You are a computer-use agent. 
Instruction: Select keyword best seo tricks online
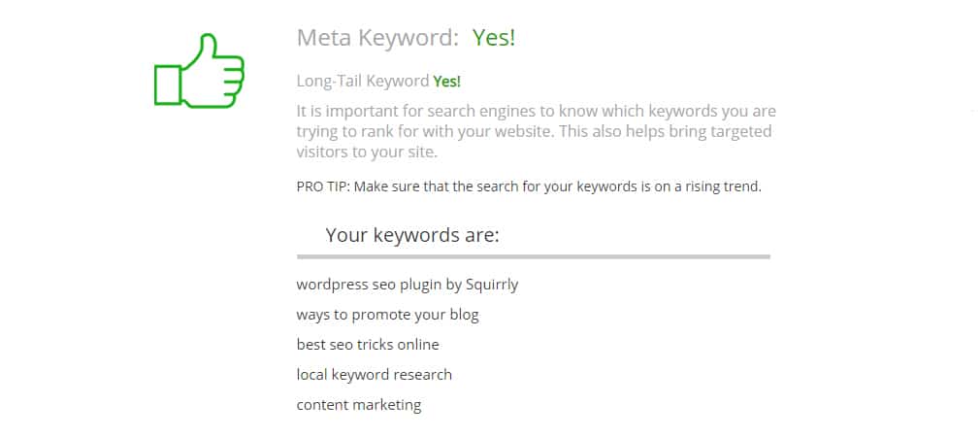pyautogui.click(x=368, y=345)
